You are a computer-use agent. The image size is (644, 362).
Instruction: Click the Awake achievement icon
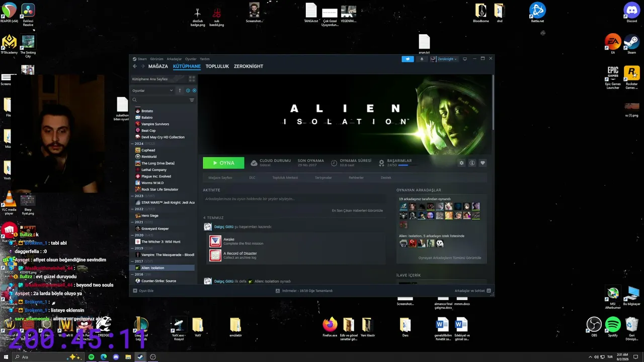pyautogui.click(x=215, y=241)
